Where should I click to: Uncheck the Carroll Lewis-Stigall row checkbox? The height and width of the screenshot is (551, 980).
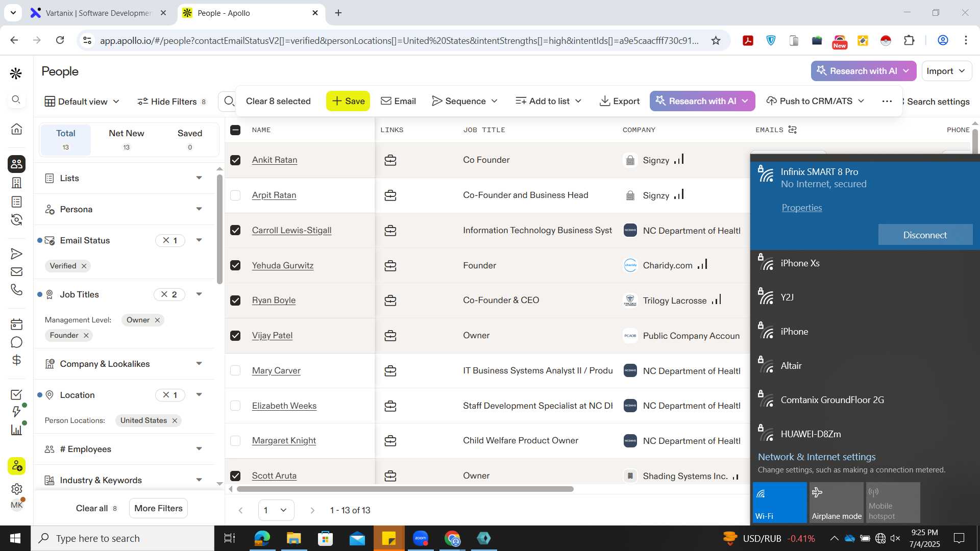point(235,230)
